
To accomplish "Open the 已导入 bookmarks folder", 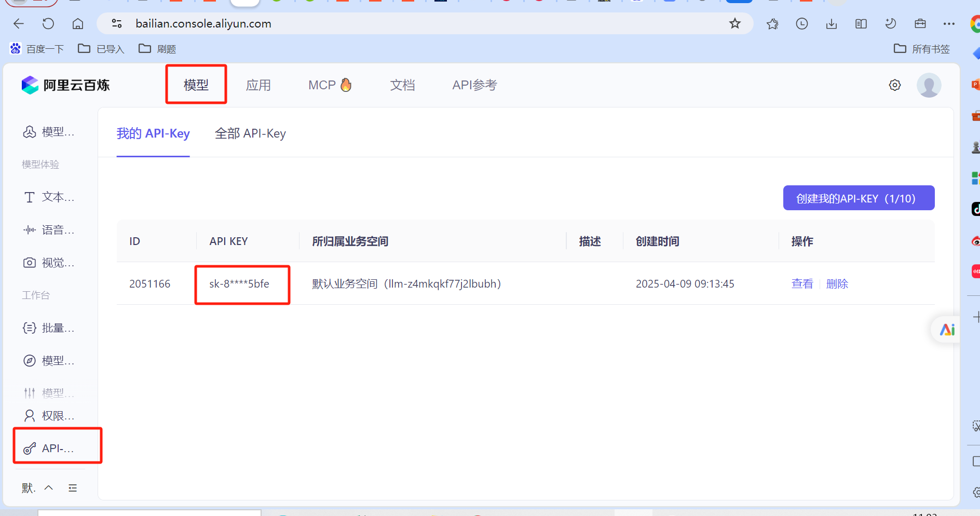I will pyautogui.click(x=101, y=49).
